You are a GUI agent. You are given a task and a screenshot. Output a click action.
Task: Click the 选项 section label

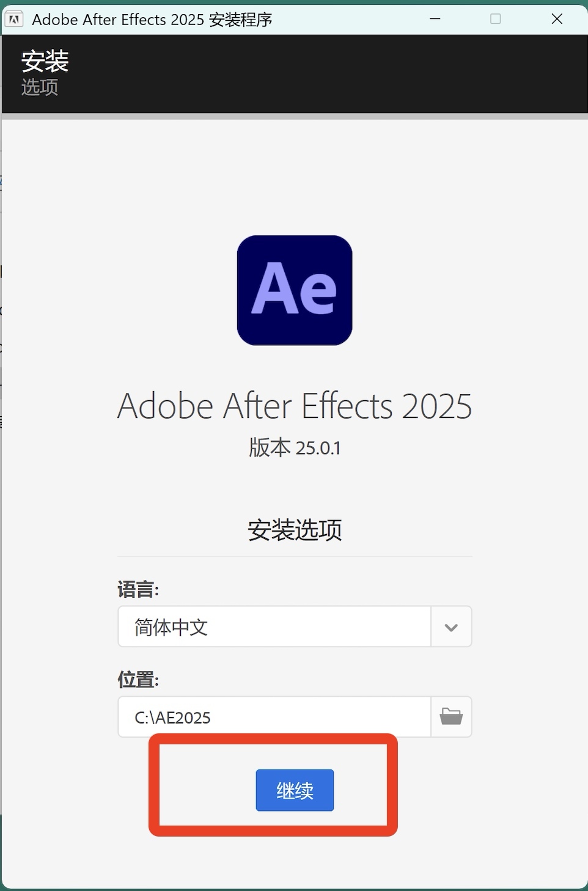pyautogui.click(x=39, y=87)
